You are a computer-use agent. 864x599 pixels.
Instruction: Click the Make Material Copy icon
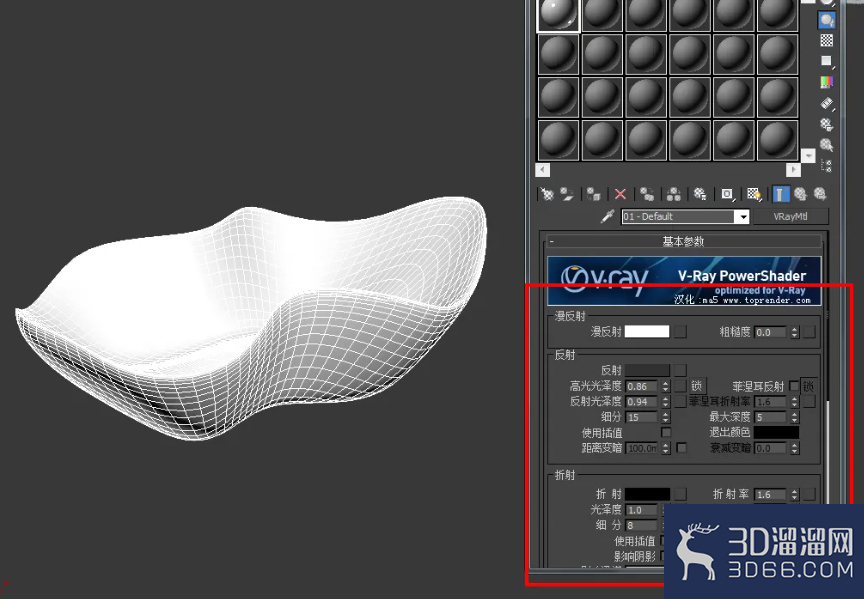pos(647,194)
